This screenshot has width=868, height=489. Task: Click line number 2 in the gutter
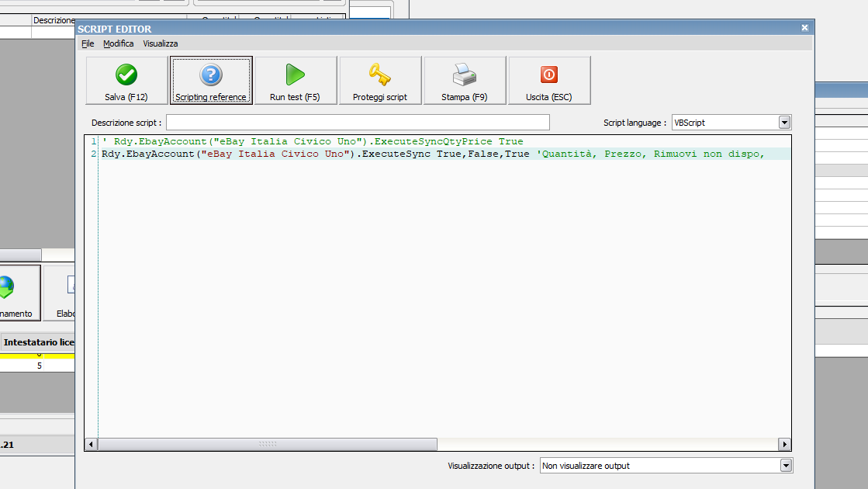(94, 154)
